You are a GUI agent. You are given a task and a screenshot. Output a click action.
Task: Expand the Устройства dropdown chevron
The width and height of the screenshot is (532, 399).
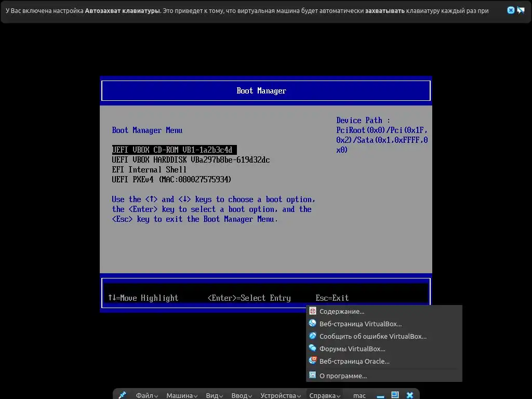point(299,396)
